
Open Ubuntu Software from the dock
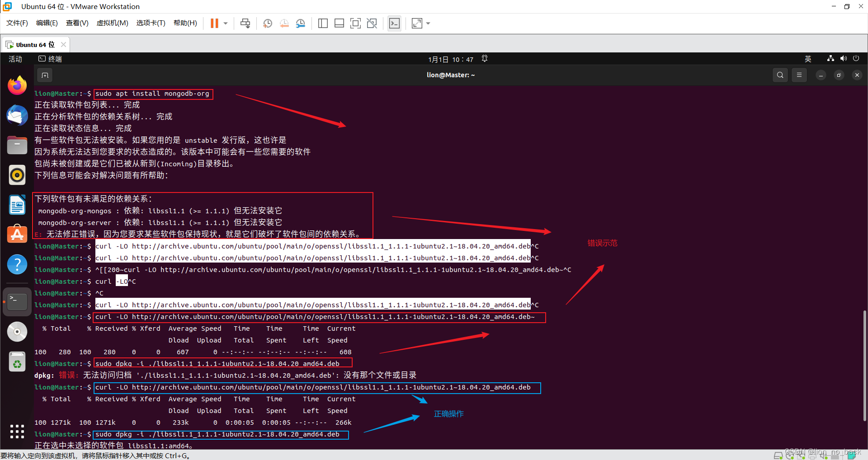[x=17, y=235]
